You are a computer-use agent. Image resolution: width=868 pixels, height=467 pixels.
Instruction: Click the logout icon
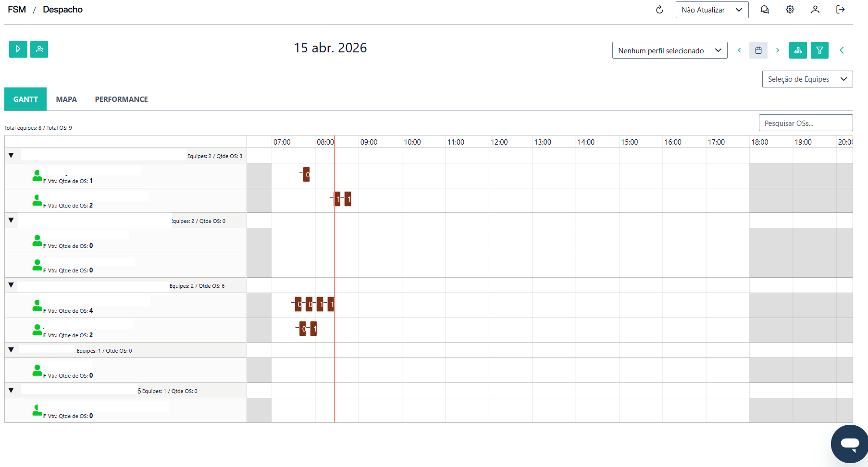(x=841, y=10)
